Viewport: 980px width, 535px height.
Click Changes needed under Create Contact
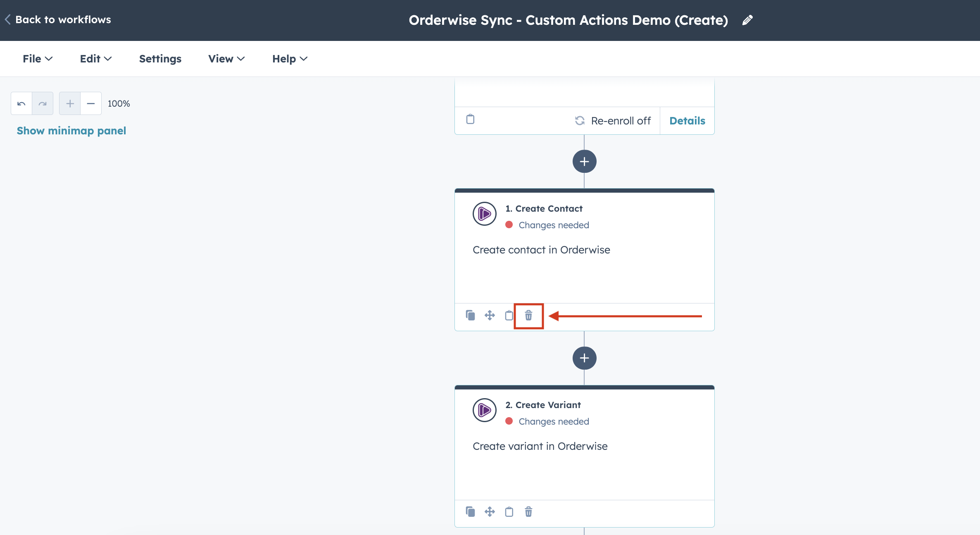[554, 225]
